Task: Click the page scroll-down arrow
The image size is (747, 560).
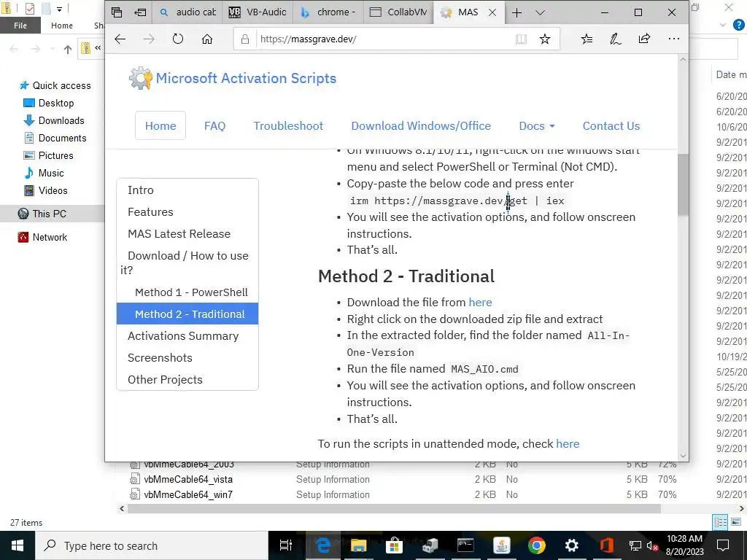Action: (683, 456)
